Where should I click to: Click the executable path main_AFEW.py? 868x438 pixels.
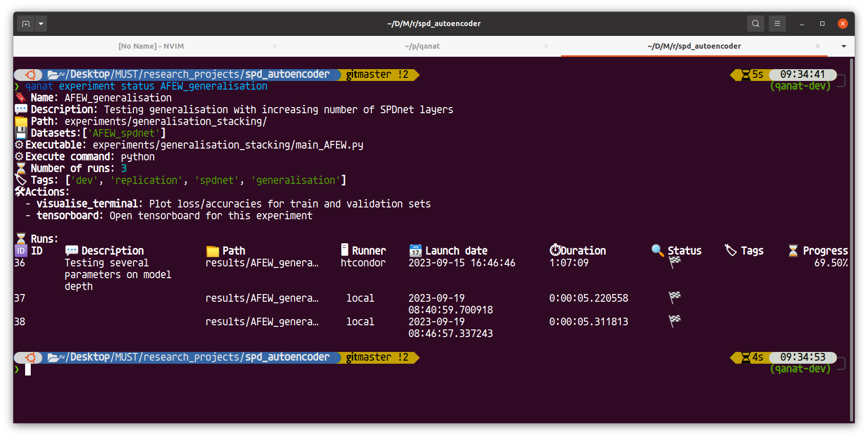coord(228,145)
